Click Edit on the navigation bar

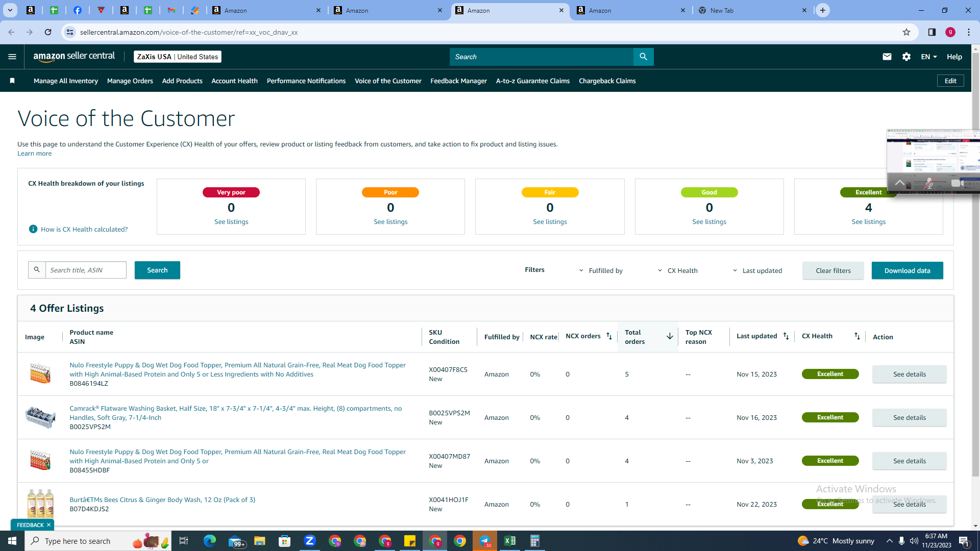click(950, 81)
